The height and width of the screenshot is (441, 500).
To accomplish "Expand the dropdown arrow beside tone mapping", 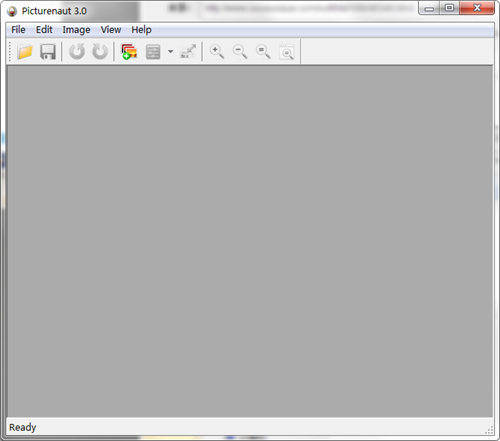I will (170, 52).
